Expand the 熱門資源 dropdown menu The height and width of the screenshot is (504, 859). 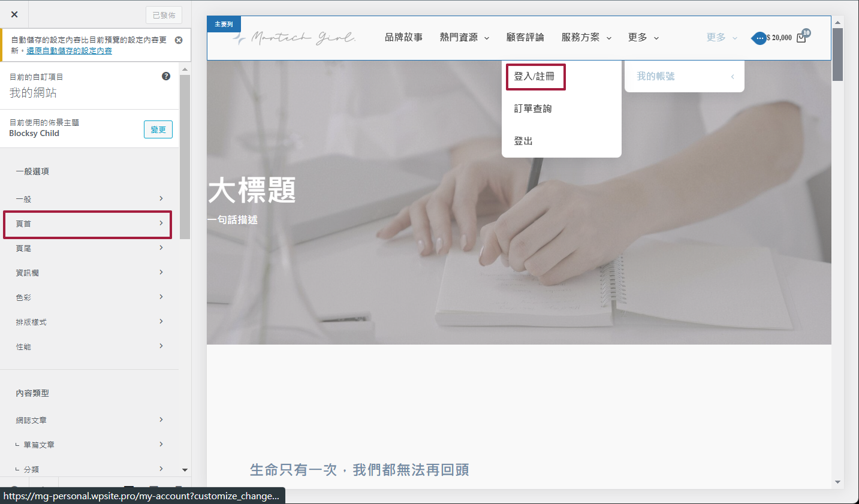point(465,37)
